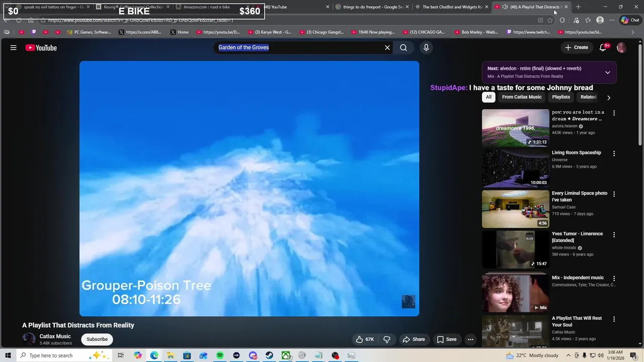Open a new browser tab with plus

click(578, 7)
